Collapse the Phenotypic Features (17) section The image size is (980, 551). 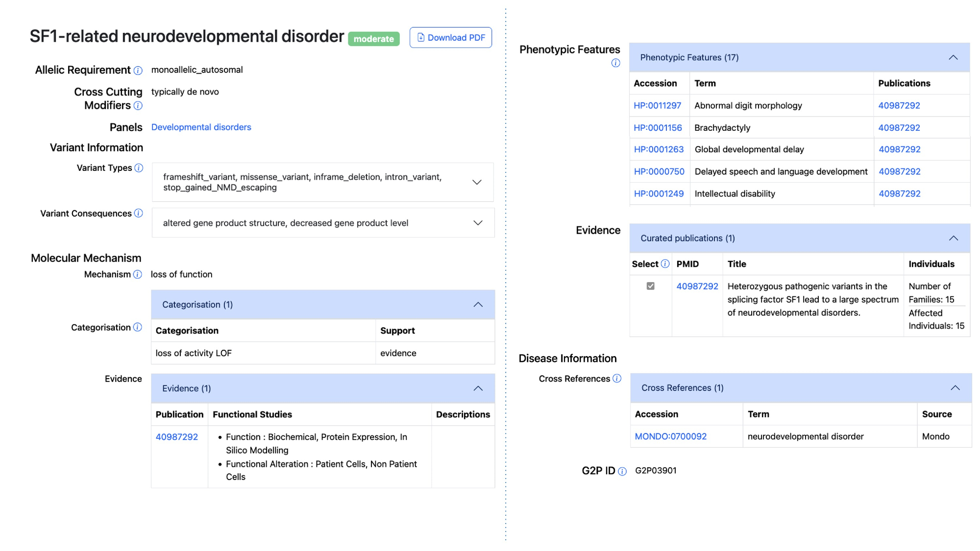(953, 57)
